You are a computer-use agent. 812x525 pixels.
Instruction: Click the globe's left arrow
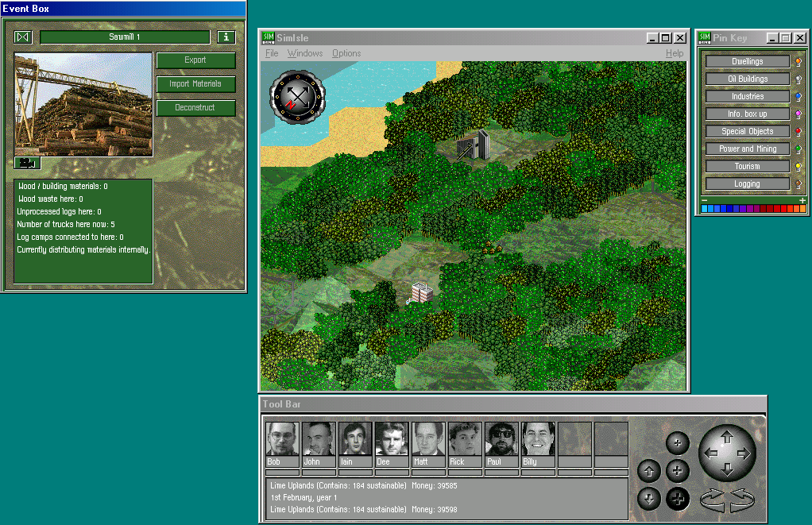pyautogui.click(x=711, y=454)
